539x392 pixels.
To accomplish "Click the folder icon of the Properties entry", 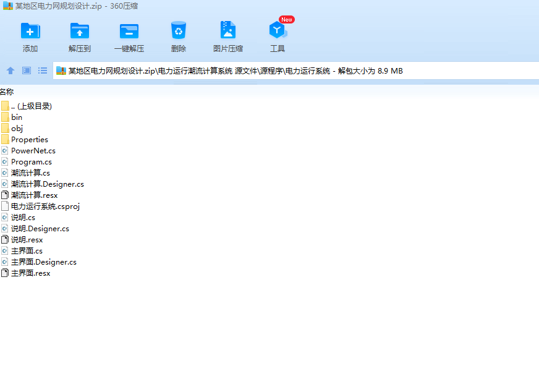I will [5, 139].
